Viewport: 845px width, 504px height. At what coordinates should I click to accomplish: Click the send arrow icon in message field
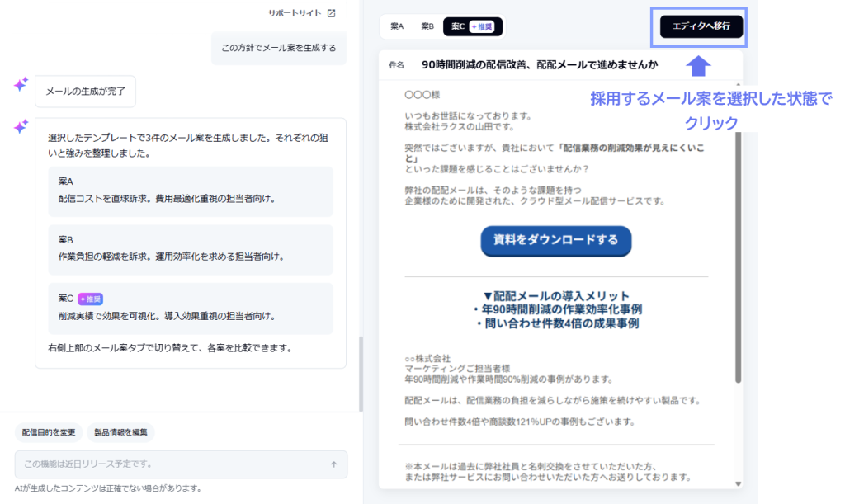pyautogui.click(x=334, y=464)
